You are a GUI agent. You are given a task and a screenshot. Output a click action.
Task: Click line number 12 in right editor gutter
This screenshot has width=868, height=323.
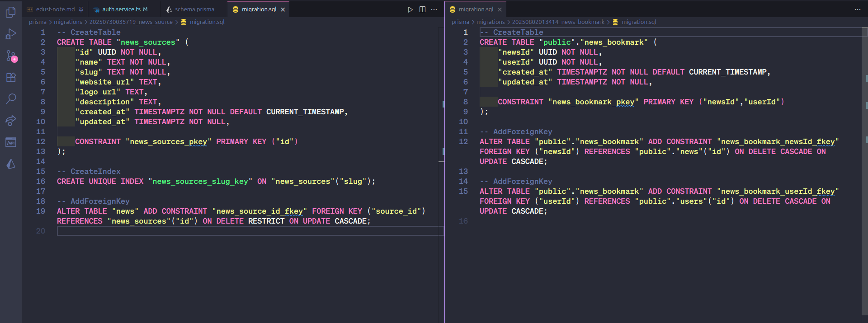(463, 141)
